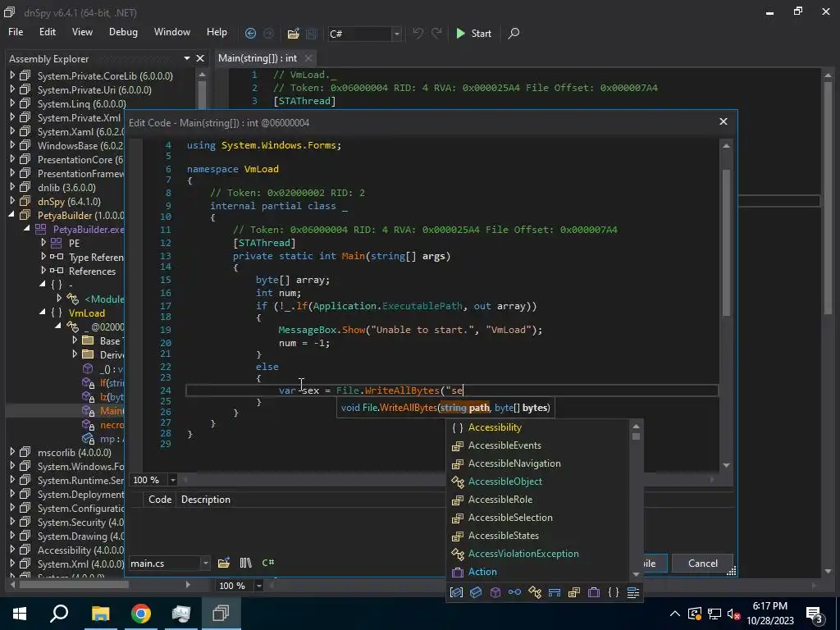Open the Windows Start menu
The height and width of the screenshot is (630, 840).
click(x=20, y=613)
